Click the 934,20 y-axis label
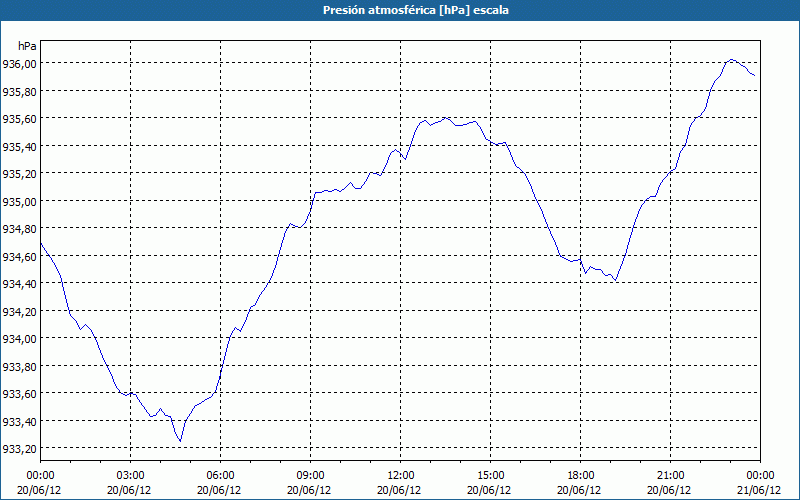The image size is (800, 500). point(19,311)
